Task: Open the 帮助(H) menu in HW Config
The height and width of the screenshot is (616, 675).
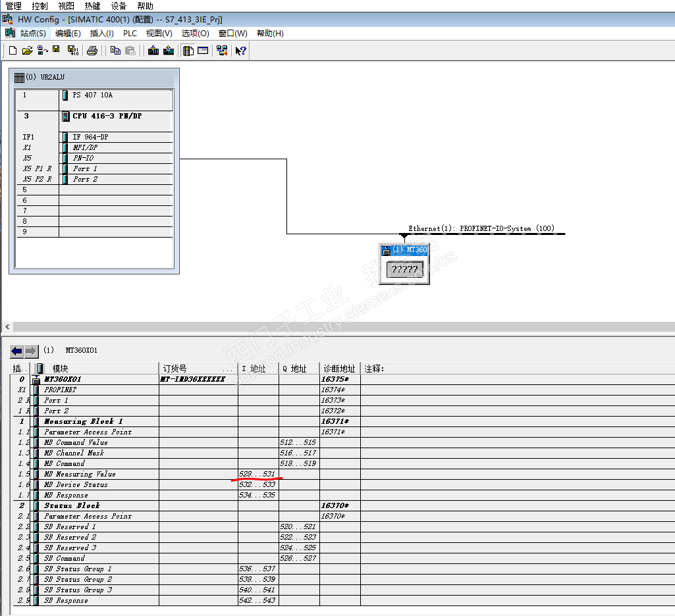Action: [x=270, y=33]
